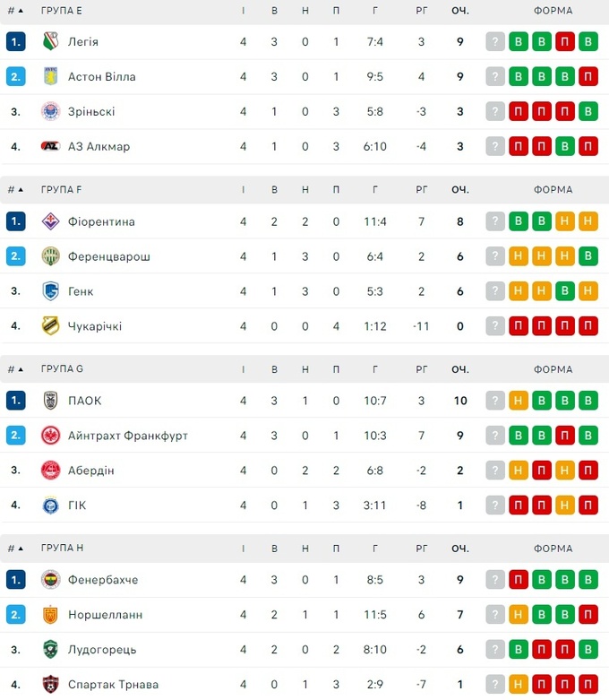Click the question mark badge in Абердін's row
The image size is (609, 700).
[495, 471]
